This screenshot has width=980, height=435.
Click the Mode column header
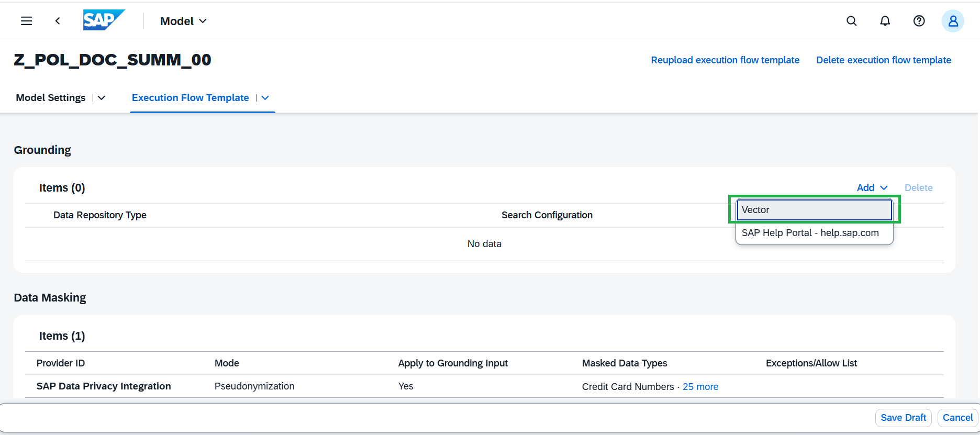point(227,363)
